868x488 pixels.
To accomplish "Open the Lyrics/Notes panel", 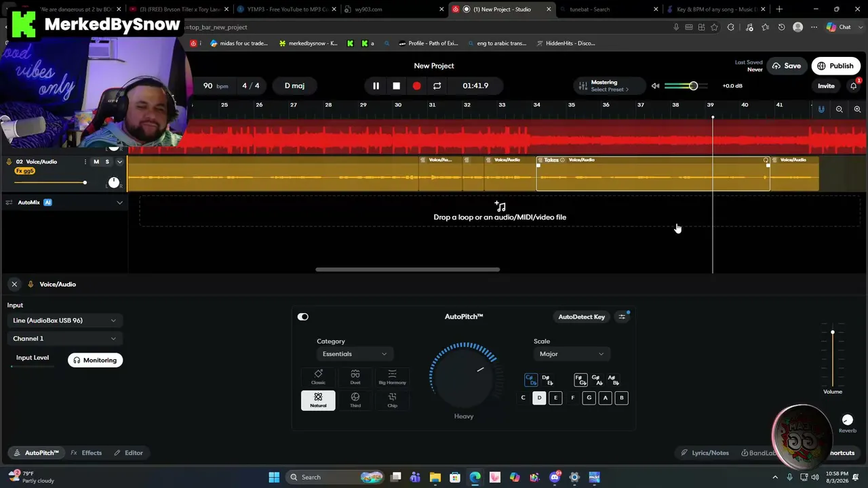I will (705, 453).
